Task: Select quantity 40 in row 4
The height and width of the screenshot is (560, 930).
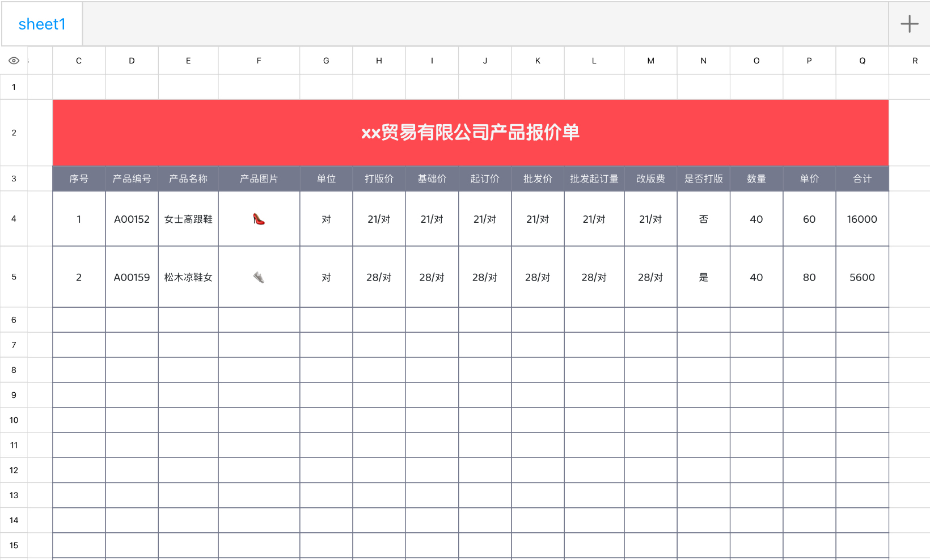Action: [756, 219]
